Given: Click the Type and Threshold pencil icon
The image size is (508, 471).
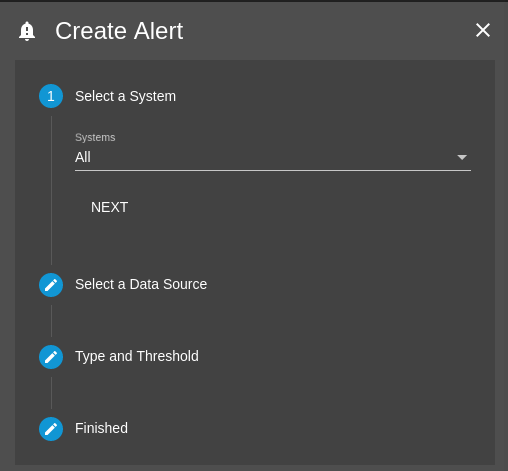Looking at the screenshot, I should pyautogui.click(x=51, y=357).
